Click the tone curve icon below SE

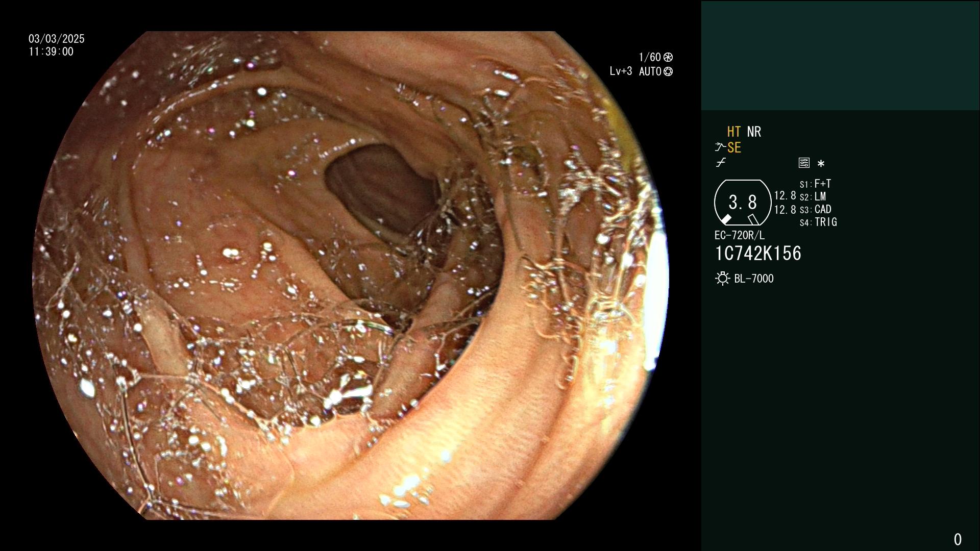721,163
